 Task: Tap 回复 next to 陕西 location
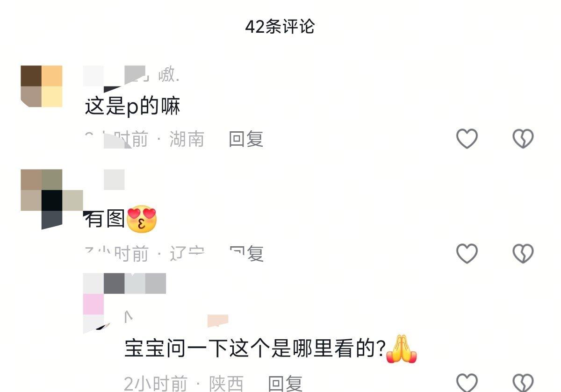pos(285,384)
